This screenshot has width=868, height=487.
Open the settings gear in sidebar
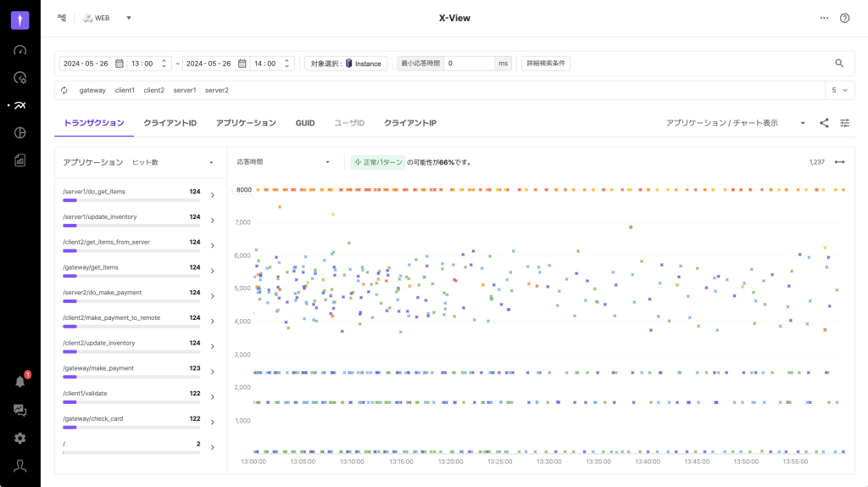pyautogui.click(x=20, y=438)
